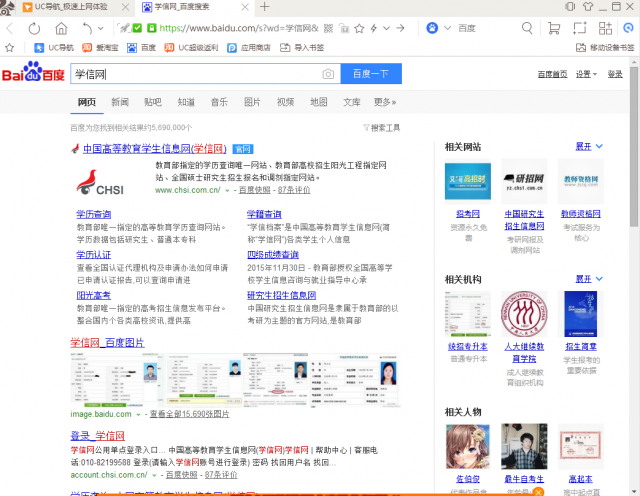The image size is (640, 496).
Task: Click the Baidu logo
Action: 33,73
